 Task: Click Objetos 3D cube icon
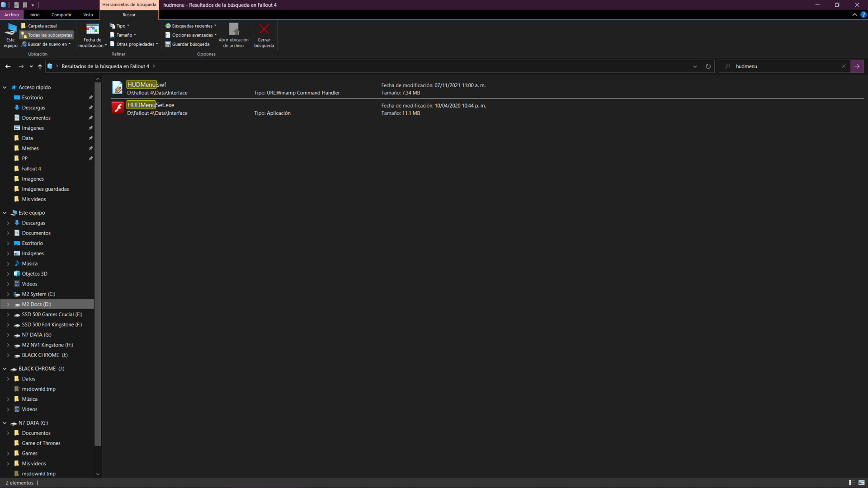coord(17,274)
